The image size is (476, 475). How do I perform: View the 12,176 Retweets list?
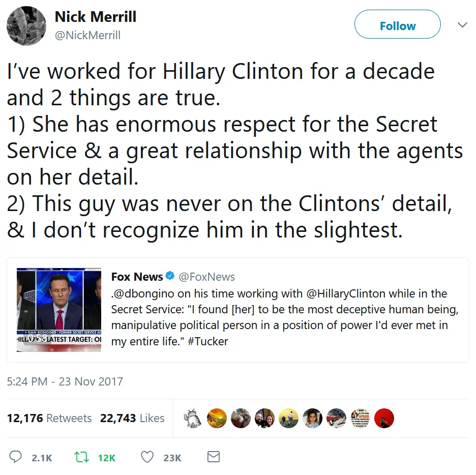[x=49, y=418]
